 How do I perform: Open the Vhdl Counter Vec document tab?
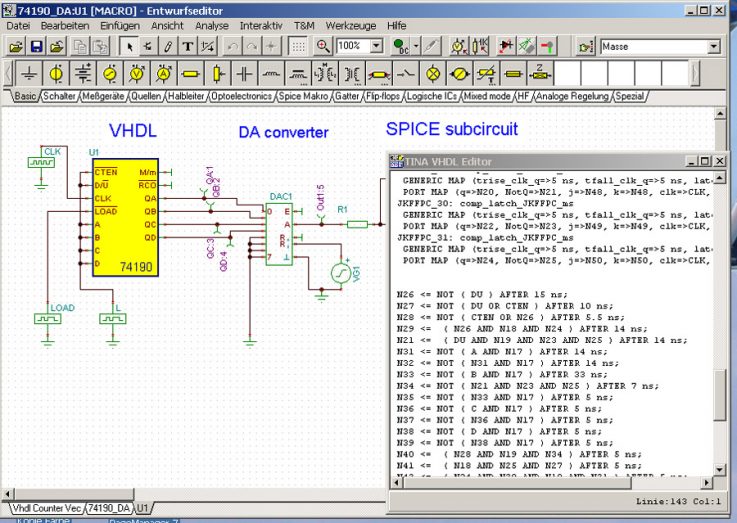coord(46,508)
